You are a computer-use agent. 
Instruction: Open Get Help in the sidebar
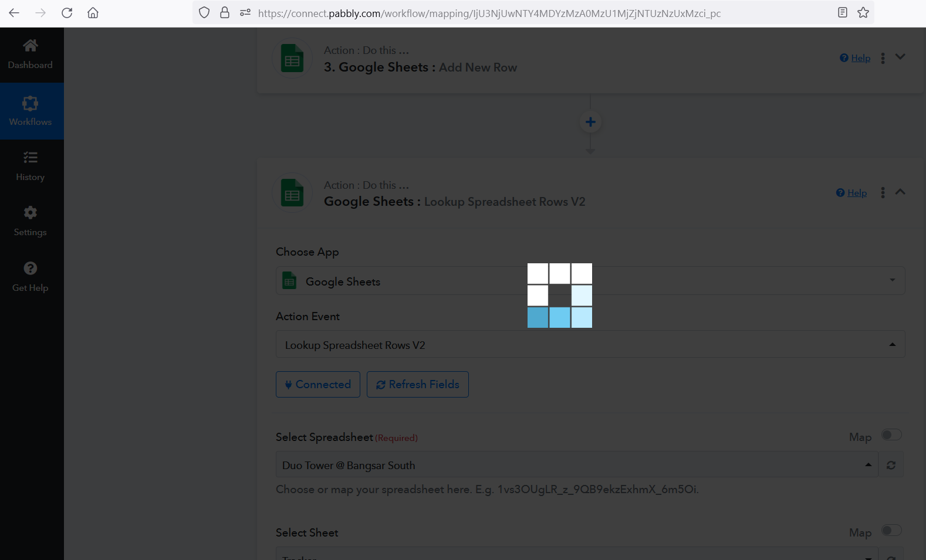click(x=31, y=277)
